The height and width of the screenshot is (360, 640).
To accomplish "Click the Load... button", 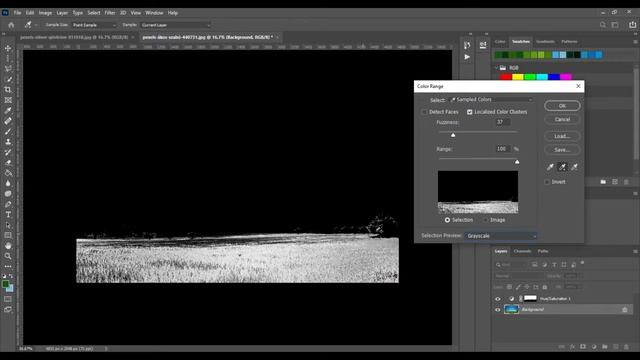I will [562, 136].
